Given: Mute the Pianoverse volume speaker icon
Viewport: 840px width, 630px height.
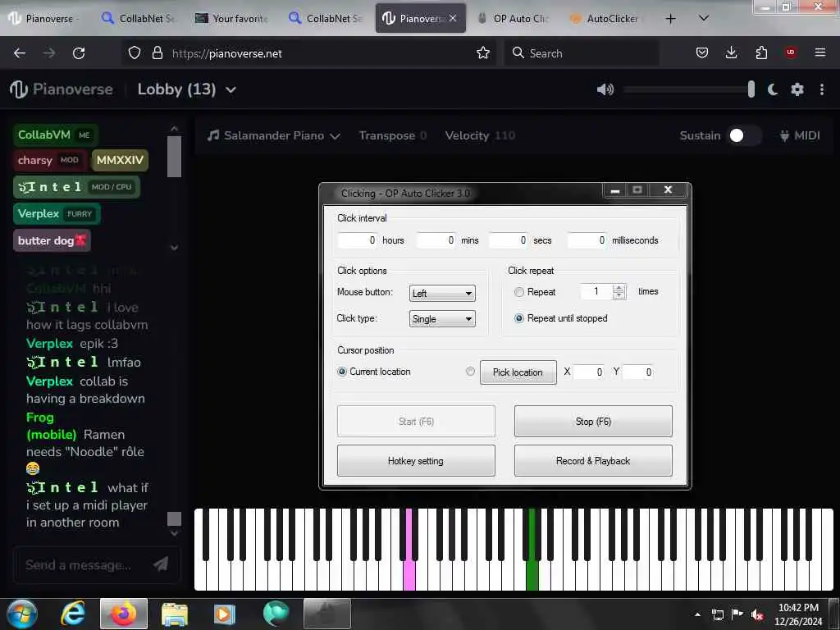Looking at the screenshot, I should [605, 89].
